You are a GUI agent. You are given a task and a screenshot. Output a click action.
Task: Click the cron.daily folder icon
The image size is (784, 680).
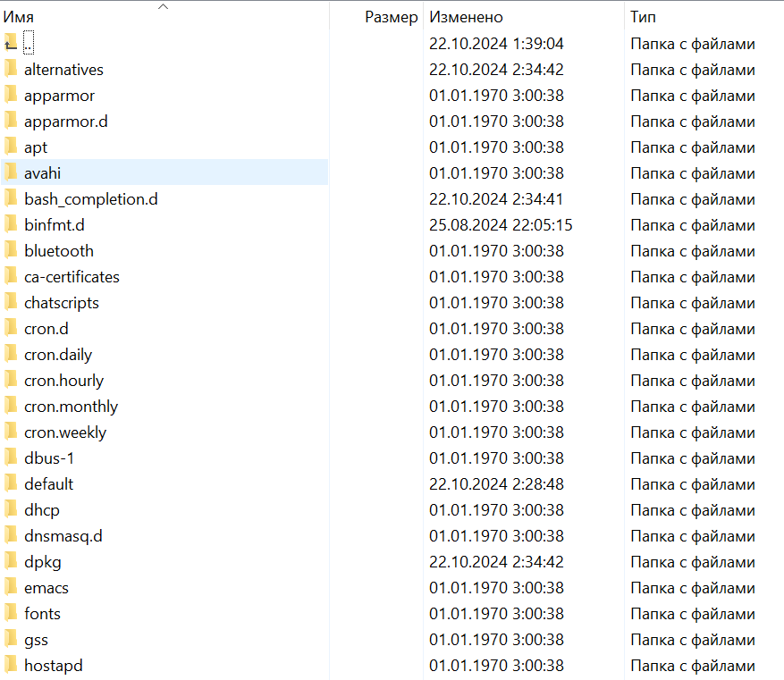coord(11,355)
